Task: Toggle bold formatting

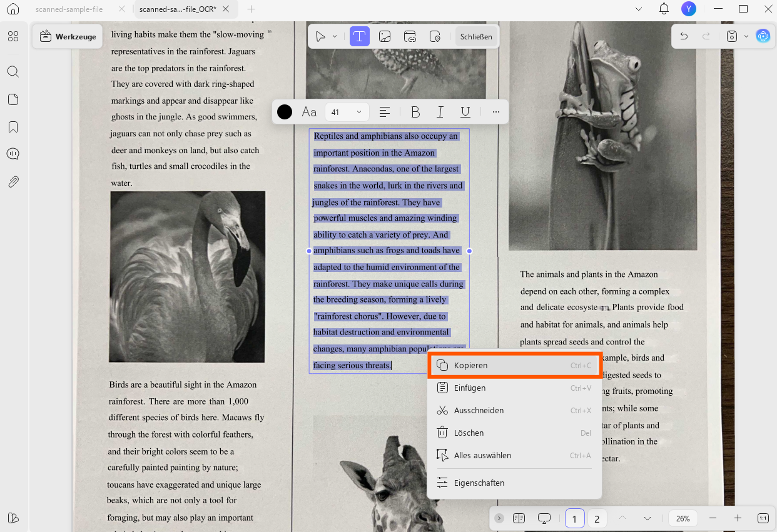Action: [415, 112]
